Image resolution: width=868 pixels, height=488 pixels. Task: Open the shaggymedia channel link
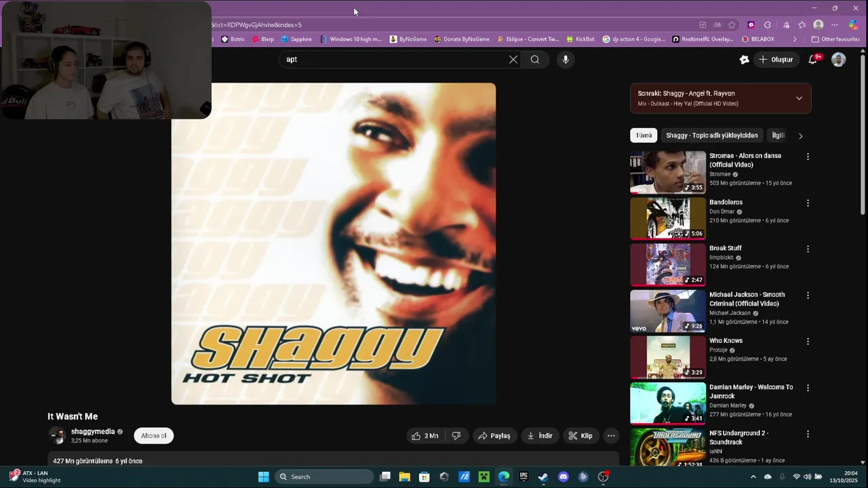93,432
